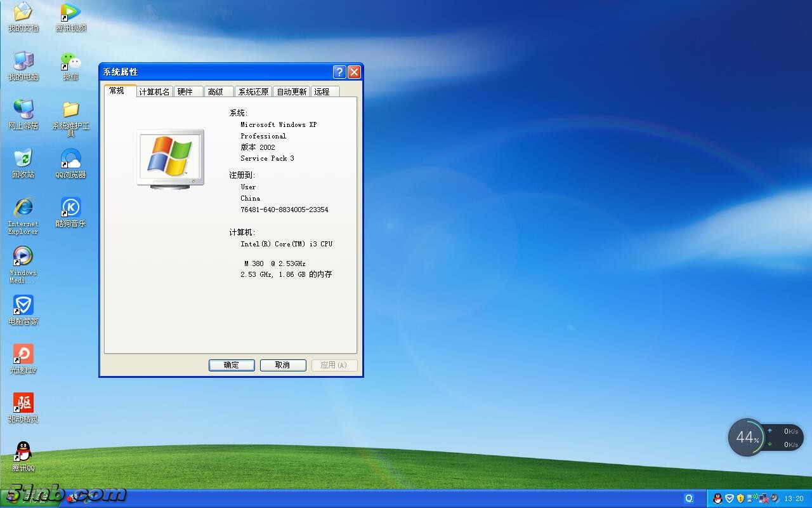Open the Internet Explorer desktop icon
812x508 pixels.
click(23, 208)
